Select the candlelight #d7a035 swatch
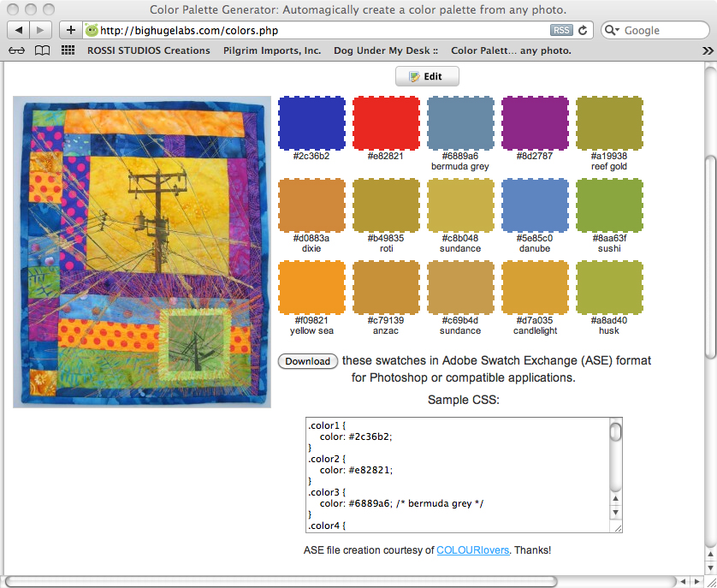This screenshot has height=588, width=717. pyautogui.click(x=535, y=288)
